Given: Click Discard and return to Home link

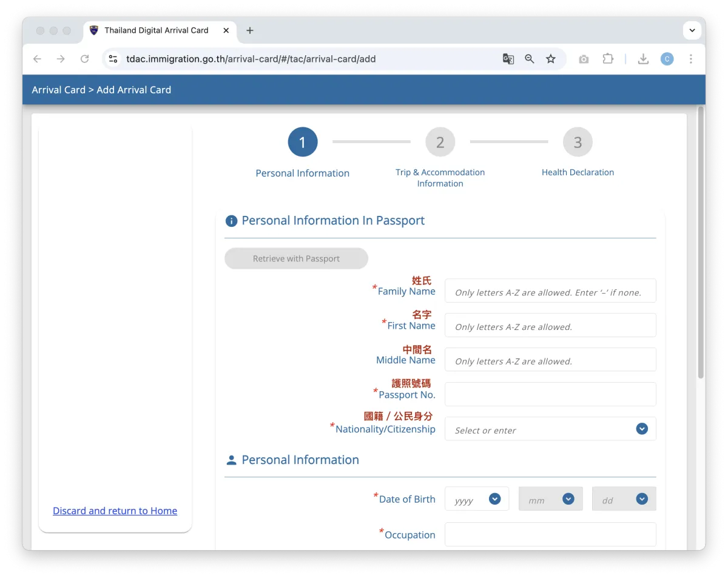Looking at the screenshot, I should [x=115, y=511].
